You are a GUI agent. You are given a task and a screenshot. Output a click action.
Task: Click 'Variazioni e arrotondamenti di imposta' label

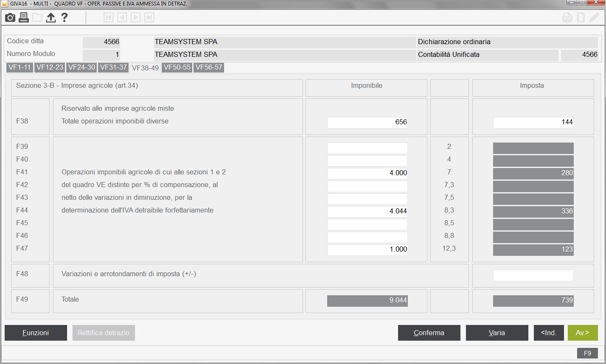point(129,274)
